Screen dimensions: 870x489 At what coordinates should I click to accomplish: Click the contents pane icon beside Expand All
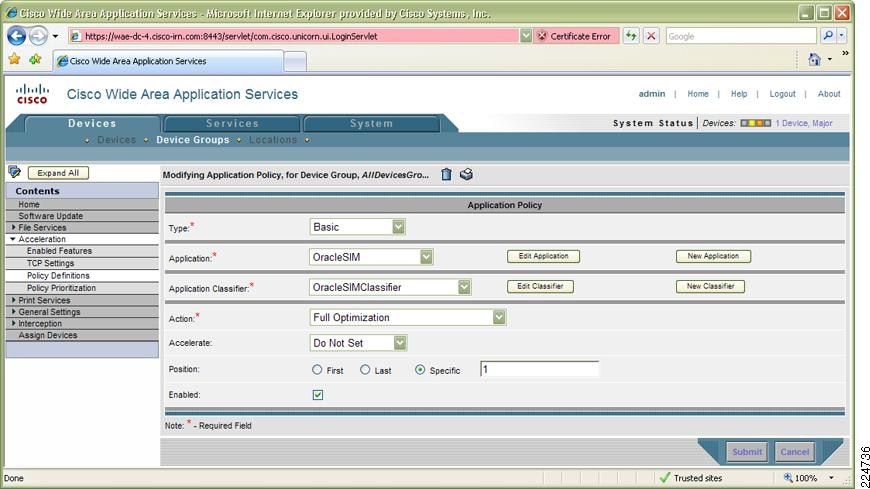pyautogui.click(x=14, y=172)
